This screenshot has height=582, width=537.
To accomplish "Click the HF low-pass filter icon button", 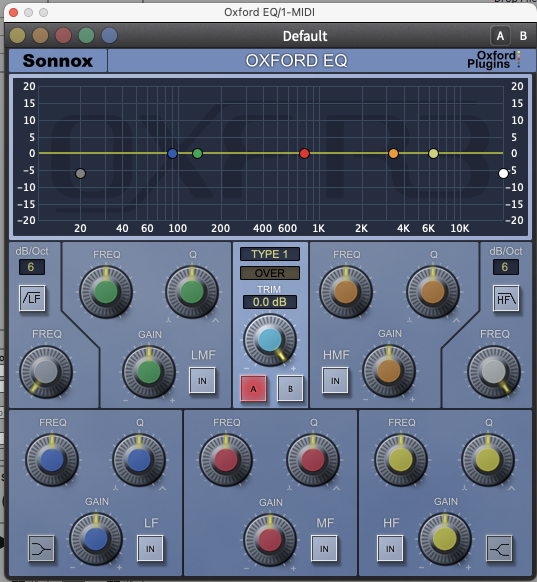I will (x=506, y=298).
